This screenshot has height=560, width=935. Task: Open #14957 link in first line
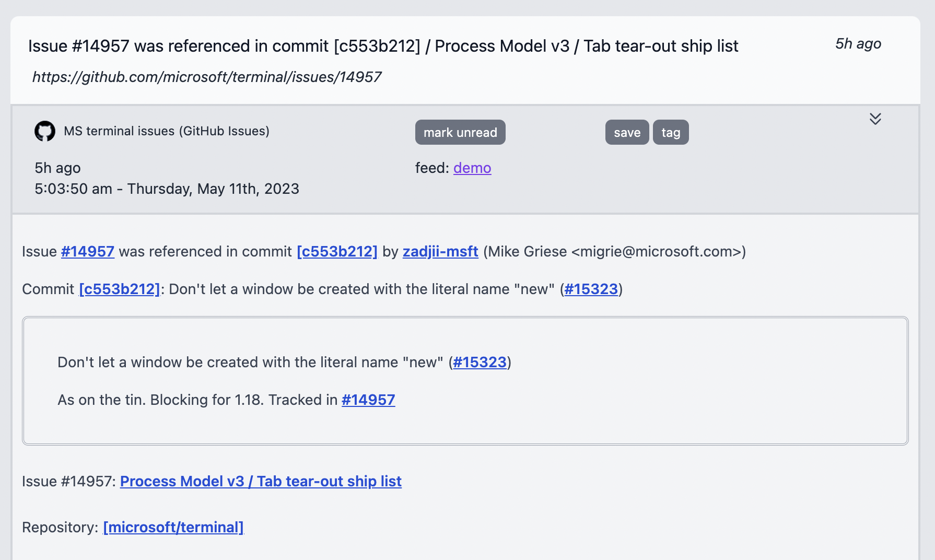(88, 251)
